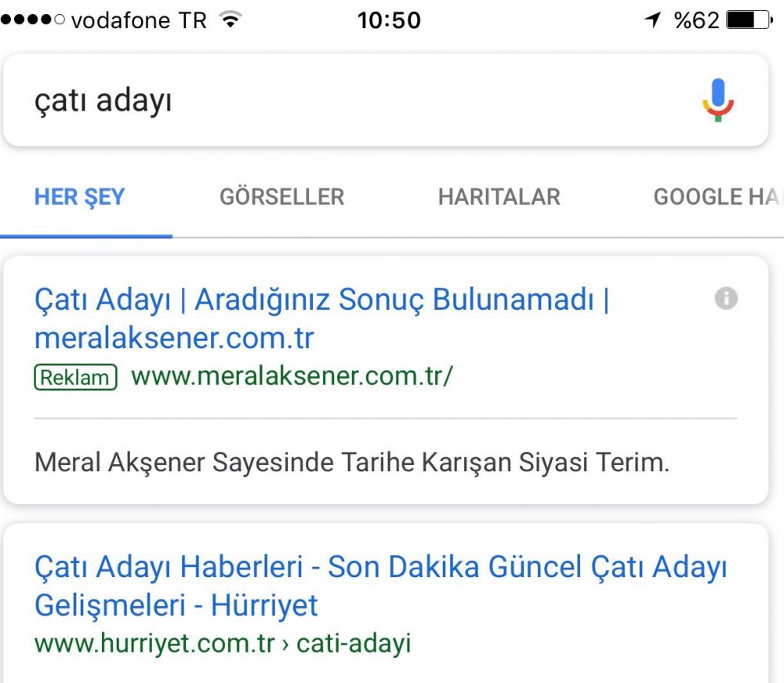This screenshot has height=683, width=784.
Task: Select the HER ŞEY tab
Action: [x=79, y=197]
